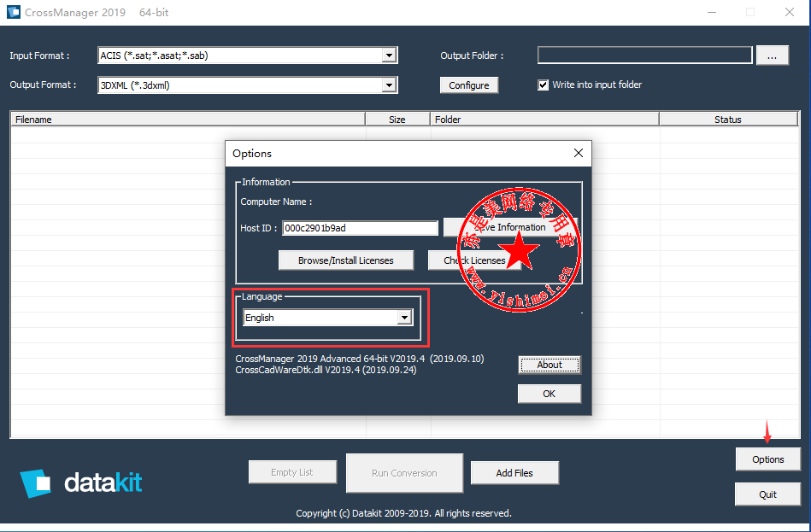Open the Output Format dropdown
811x532 pixels.
click(x=389, y=85)
